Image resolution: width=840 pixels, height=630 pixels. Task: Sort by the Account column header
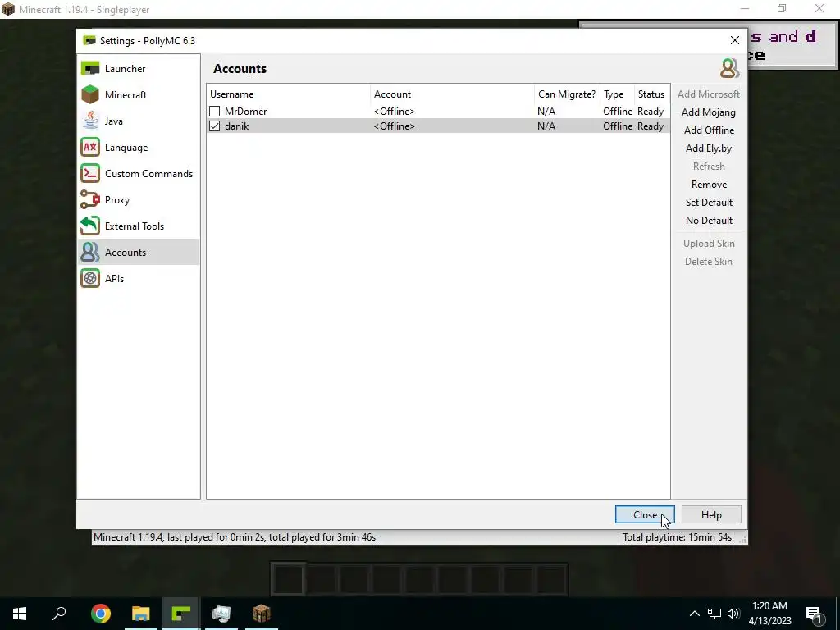coord(452,94)
